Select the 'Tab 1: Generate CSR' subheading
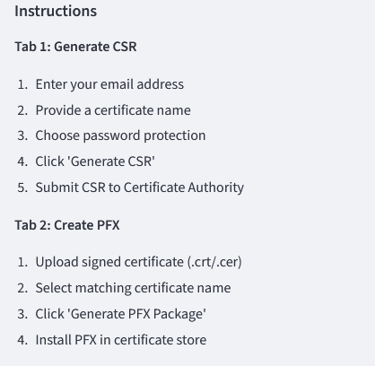Viewport: 375px width, 366px height. [76, 46]
